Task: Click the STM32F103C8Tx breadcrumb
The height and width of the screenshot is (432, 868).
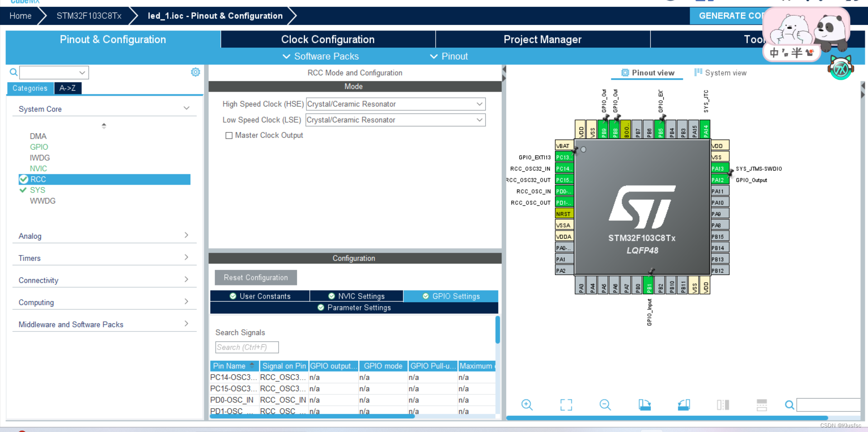Action: click(89, 16)
